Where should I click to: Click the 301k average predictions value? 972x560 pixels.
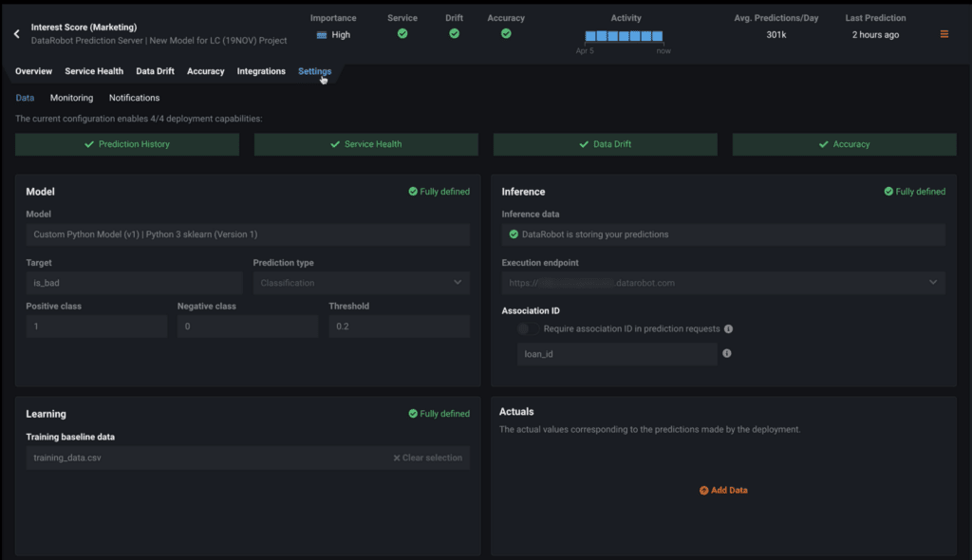[x=776, y=35]
